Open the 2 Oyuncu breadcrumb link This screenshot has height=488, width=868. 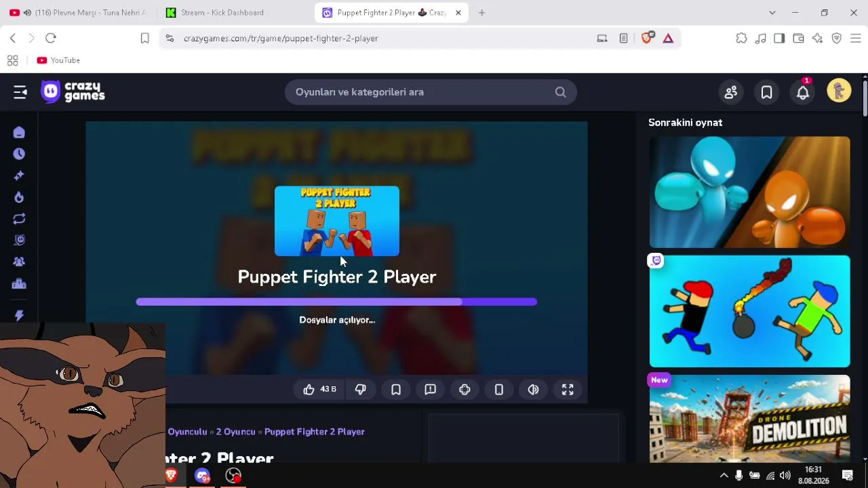click(235, 432)
